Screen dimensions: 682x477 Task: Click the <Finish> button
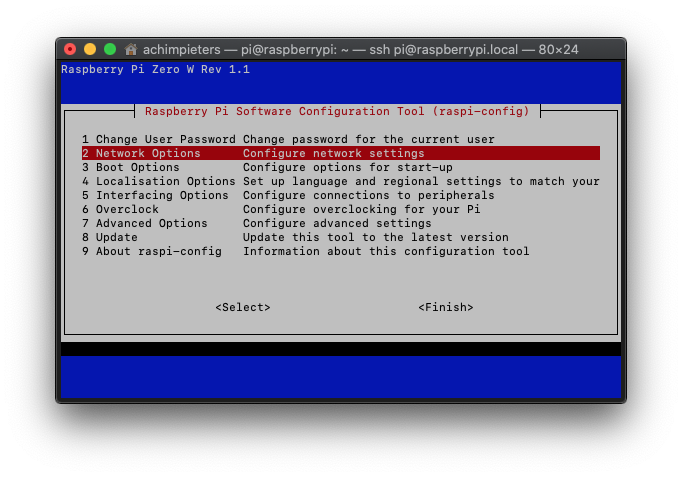pyautogui.click(x=446, y=307)
